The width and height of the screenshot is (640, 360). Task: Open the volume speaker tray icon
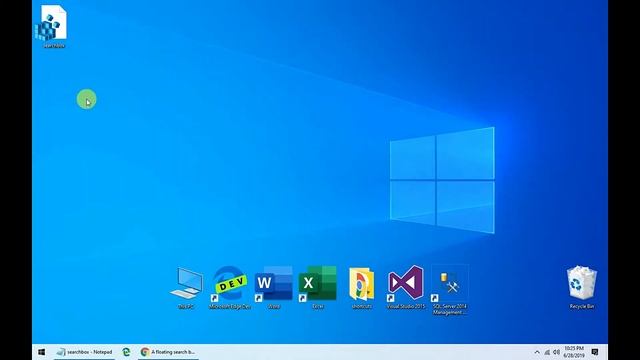[556, 352]
